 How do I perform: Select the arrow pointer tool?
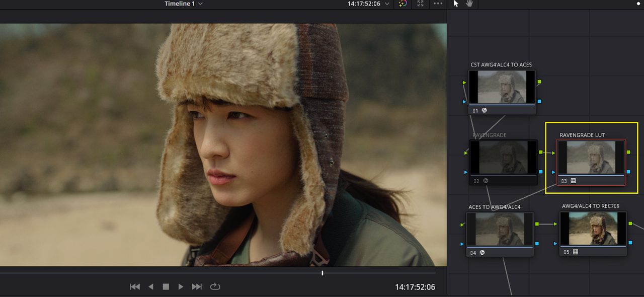click(456, 4)
